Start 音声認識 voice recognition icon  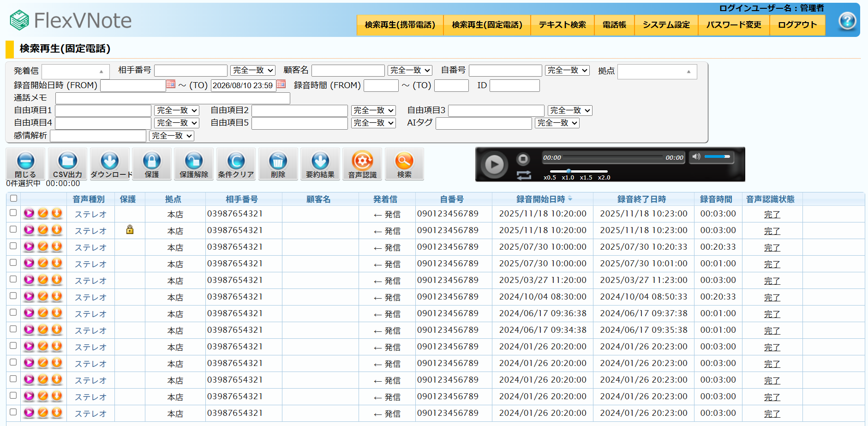[x=362, y=164]
